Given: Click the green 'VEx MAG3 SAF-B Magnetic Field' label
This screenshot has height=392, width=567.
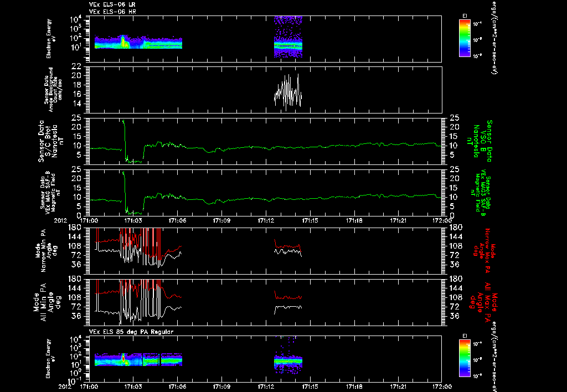Looking at the screenshot, I should click(x=481, y=192).
